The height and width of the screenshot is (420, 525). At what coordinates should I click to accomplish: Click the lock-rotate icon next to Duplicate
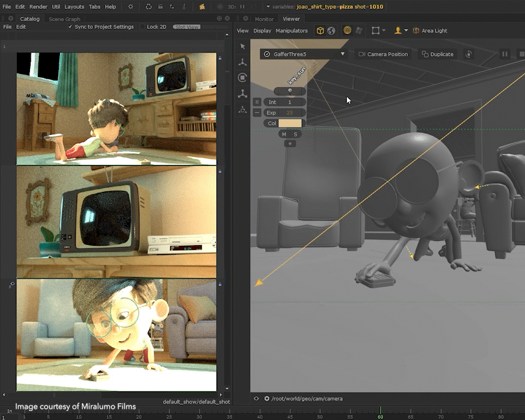point(469,54)
